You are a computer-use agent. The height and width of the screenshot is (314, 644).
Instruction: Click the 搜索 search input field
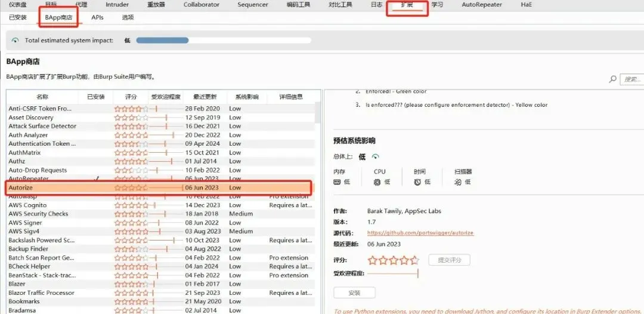pyautogui.click(x=631, y=79)
